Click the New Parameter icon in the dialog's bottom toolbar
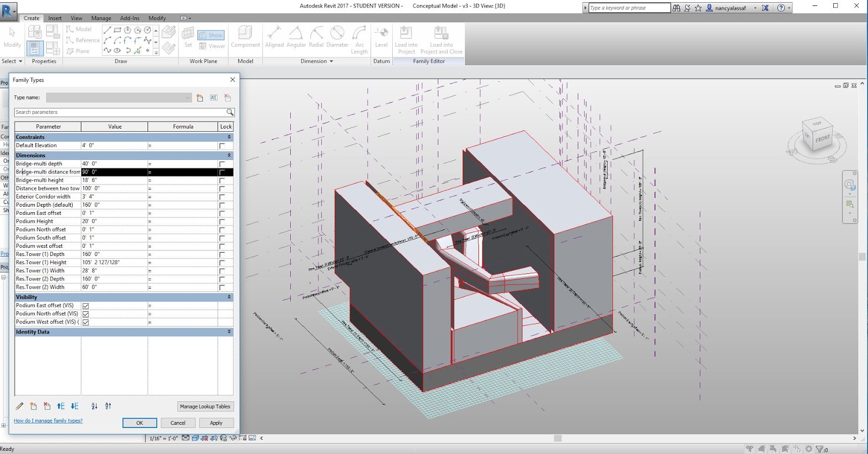This screenshot has height=454, width=868. (x=34, y=406)
